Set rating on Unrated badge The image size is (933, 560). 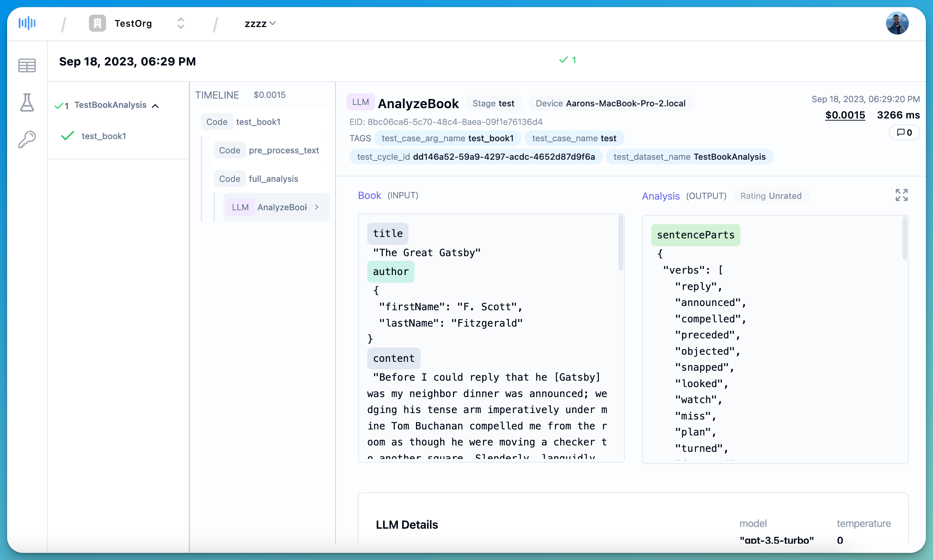[x=771, y=196]
